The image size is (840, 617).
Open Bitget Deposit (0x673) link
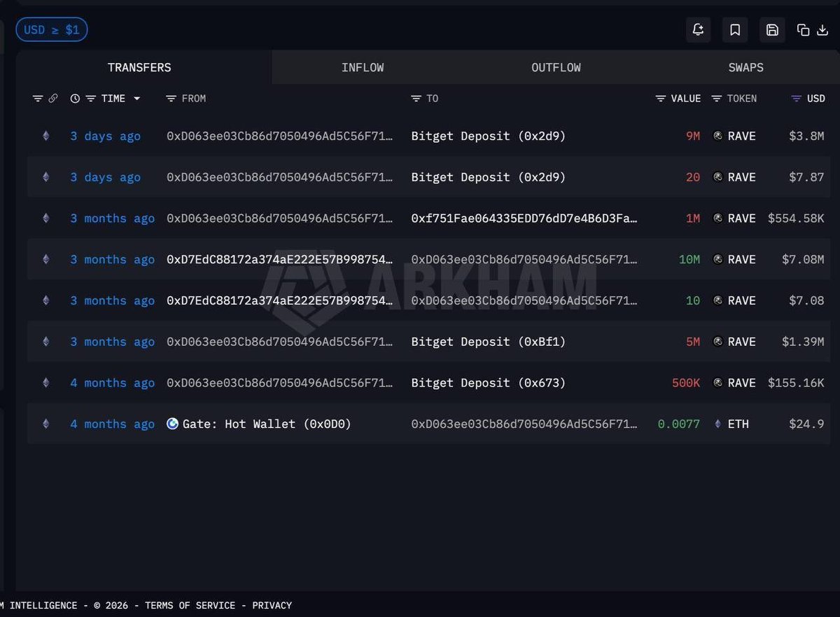tap(488, 383)
